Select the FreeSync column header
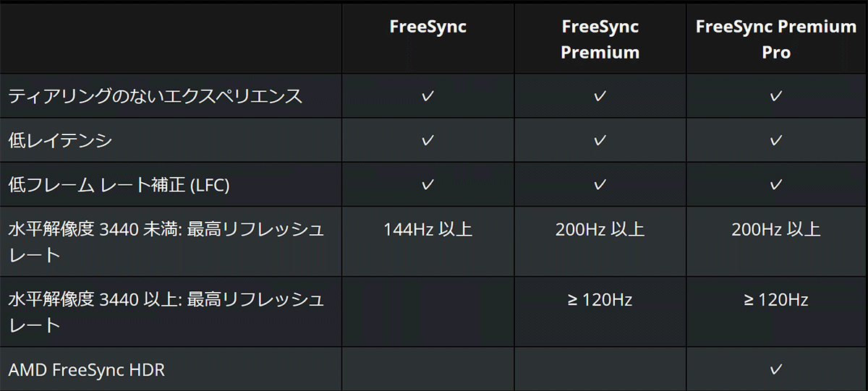The width and height of the screenshot is (868, 391). [x=427, y=27]
